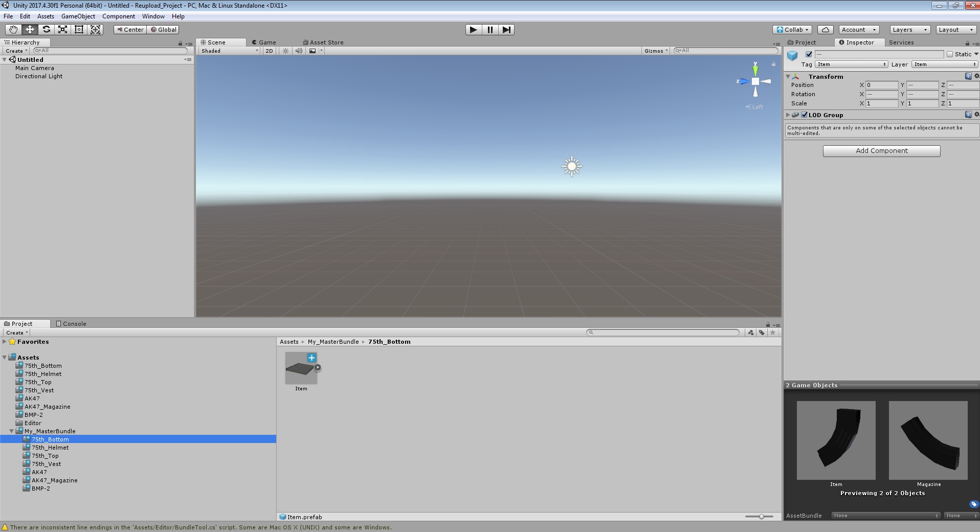
Task: Select the Hand tool
Action: pos(13,30)
